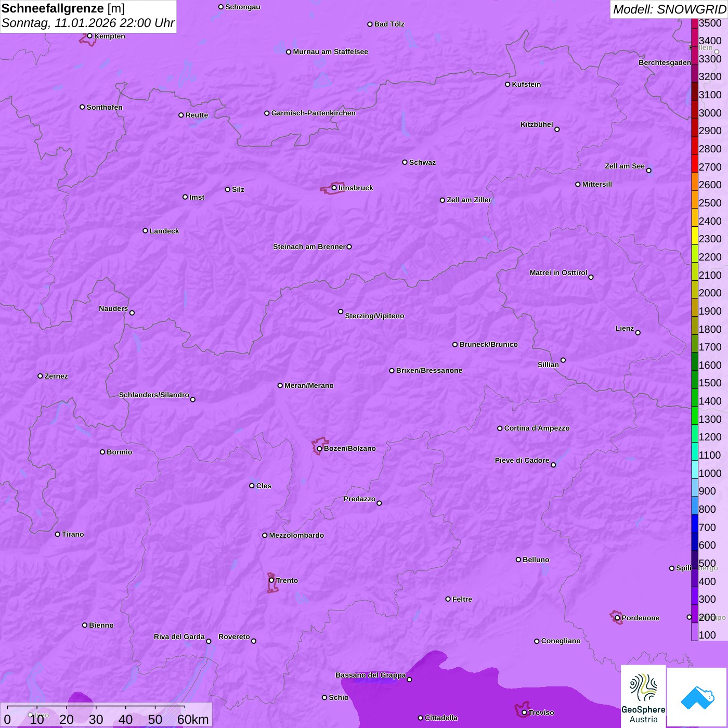Click the 'Zell am See' label

tap(625, 166)
